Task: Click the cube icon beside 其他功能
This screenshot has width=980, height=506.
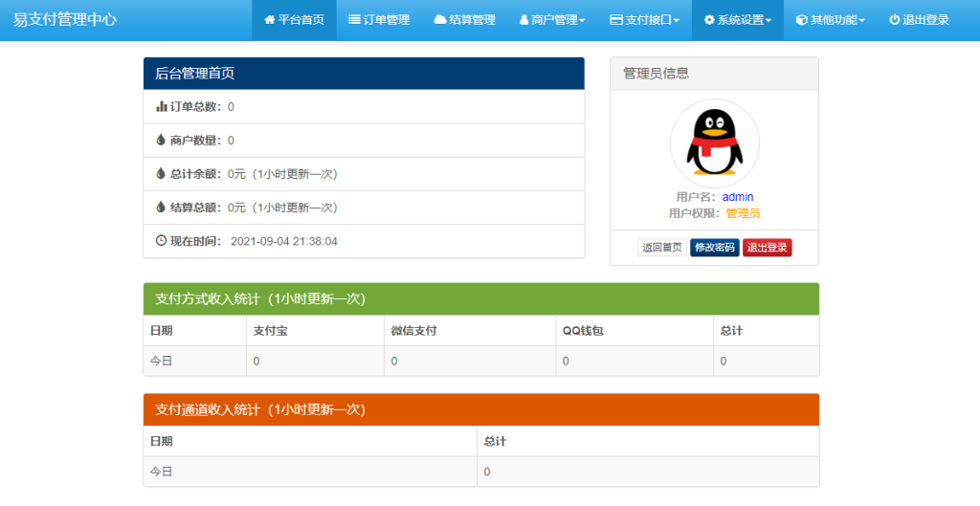Action: click(801, 20)
